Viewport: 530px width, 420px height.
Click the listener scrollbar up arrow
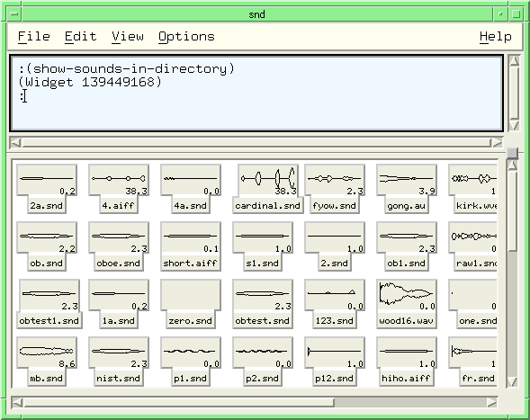coord(514,60)
